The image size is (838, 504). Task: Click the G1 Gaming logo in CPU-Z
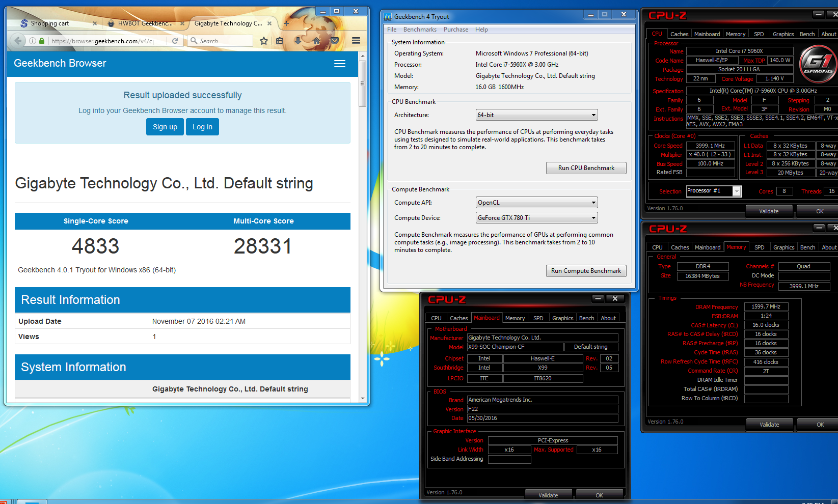[x=818, y=64]
